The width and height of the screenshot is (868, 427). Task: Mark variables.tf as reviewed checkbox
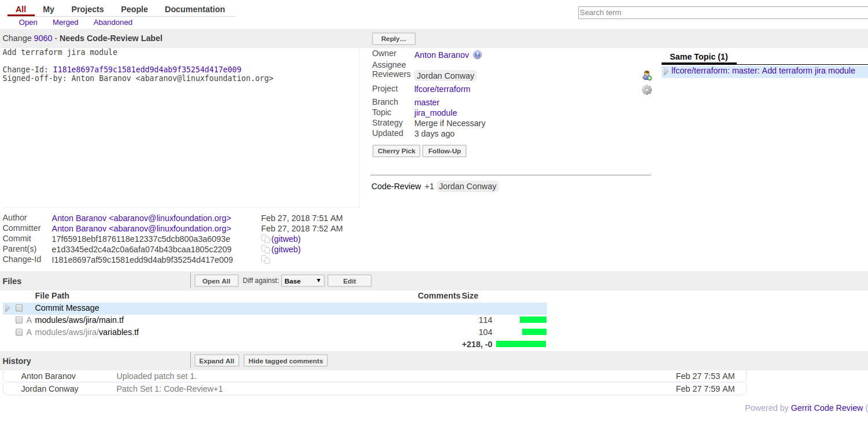pyautogui.click(x=19, y=332)
